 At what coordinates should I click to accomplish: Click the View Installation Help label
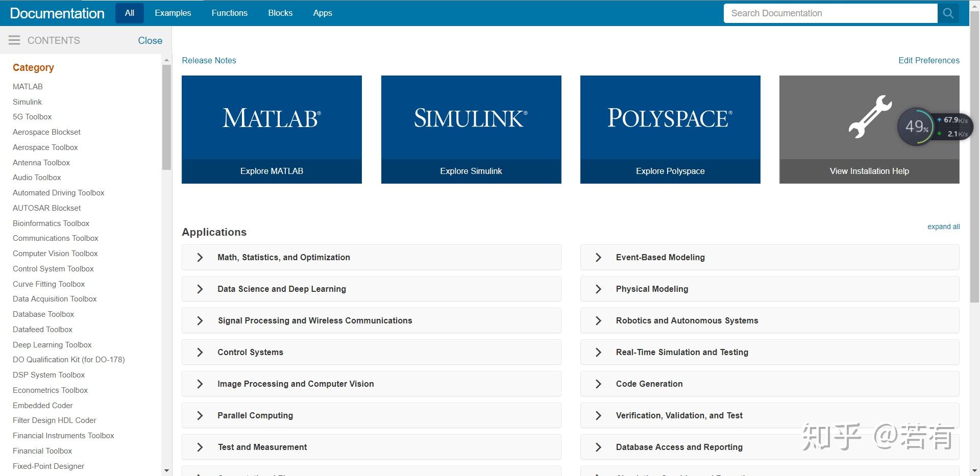[869, 171]
